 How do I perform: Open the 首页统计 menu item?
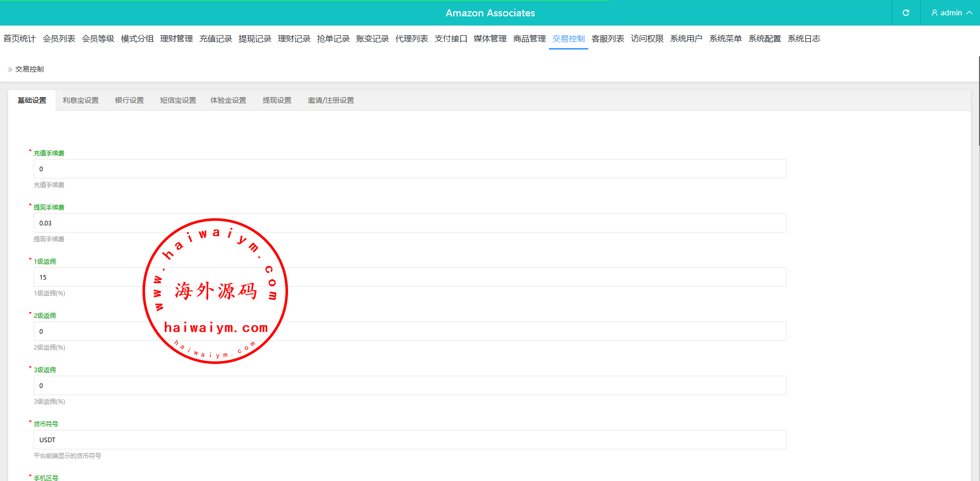[x=19, y=39]
